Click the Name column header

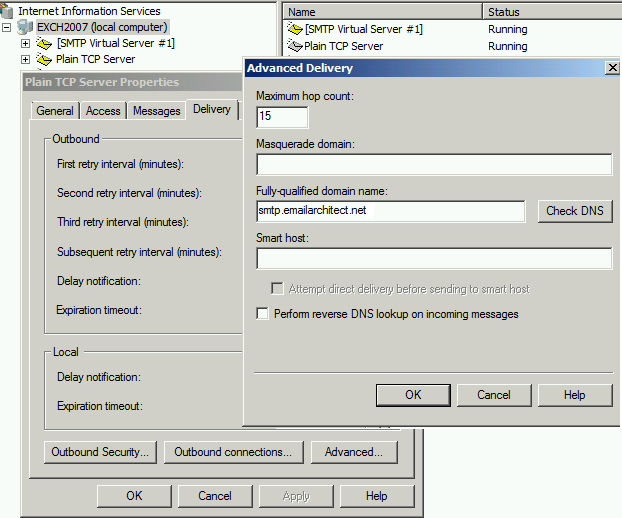383,12
